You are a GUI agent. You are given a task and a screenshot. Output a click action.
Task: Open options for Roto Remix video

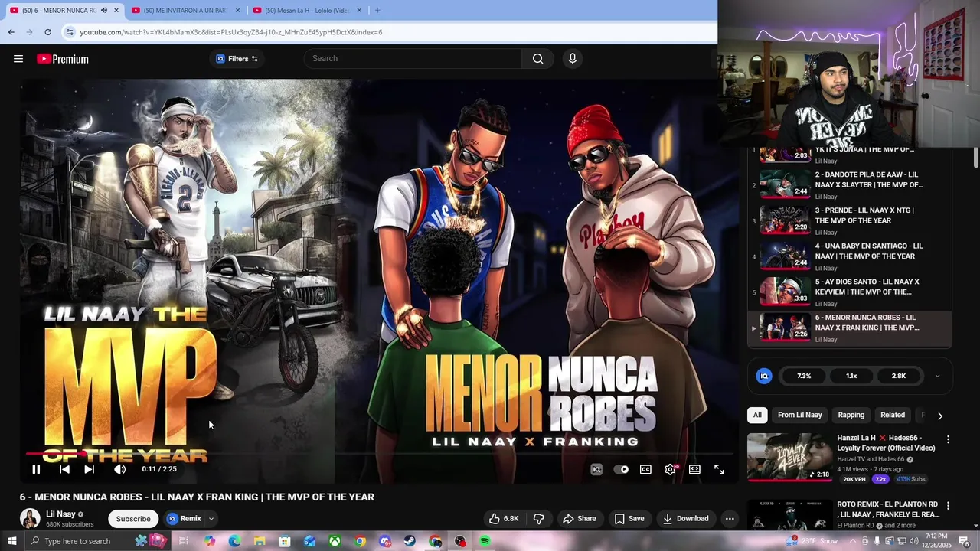[x=948, y=506]
